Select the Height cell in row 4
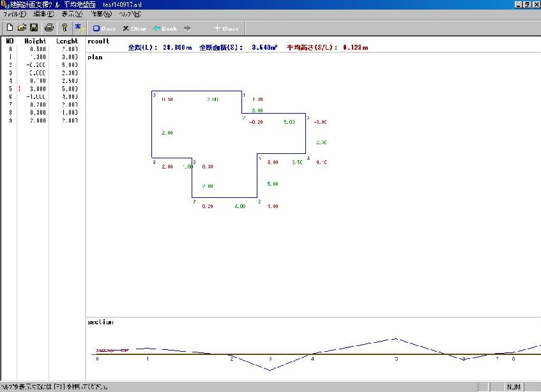The height and width of the screenshot is (392, 541). [38, 80]
